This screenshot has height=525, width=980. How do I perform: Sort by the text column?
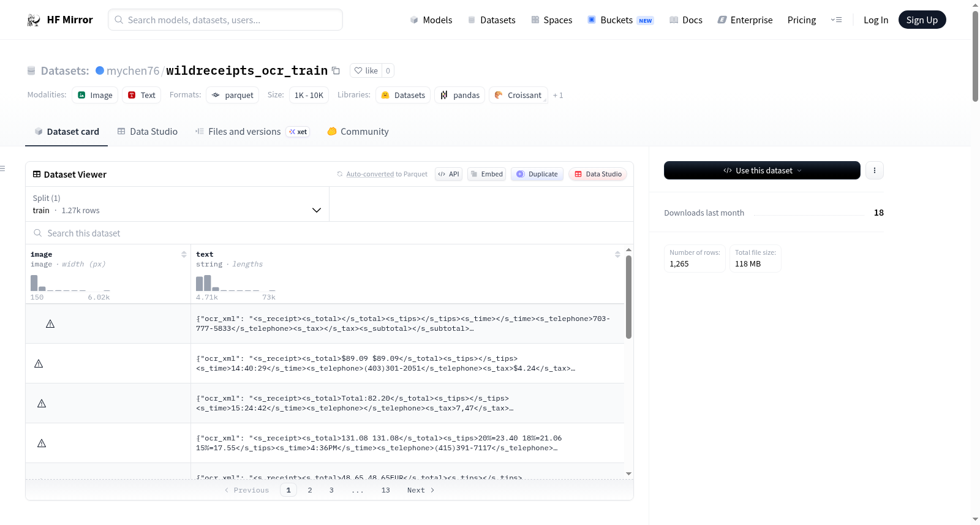(x=617, y=254)
